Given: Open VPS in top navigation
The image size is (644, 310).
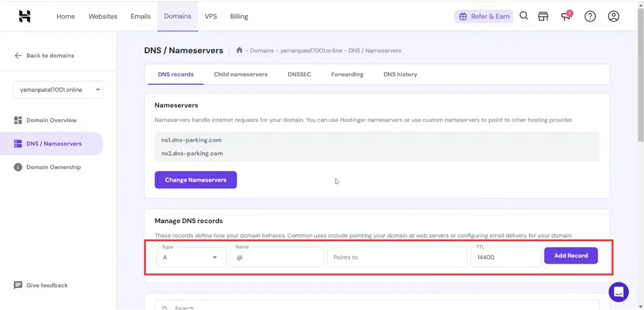Looking at the screenshot, I should (x=211, y=16).
